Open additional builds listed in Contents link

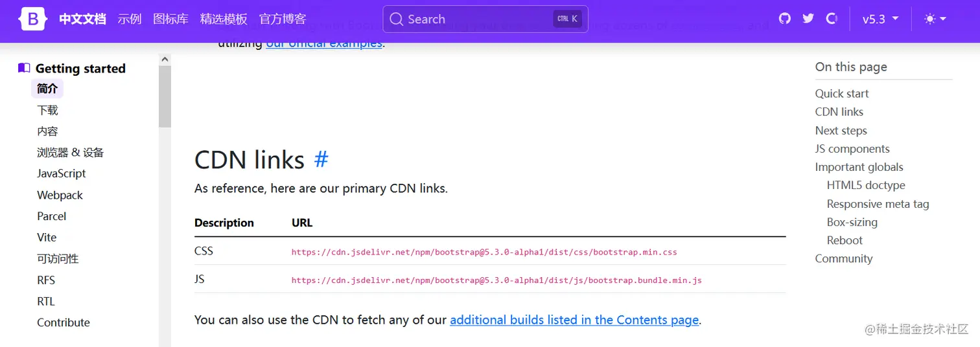(574, 320)
